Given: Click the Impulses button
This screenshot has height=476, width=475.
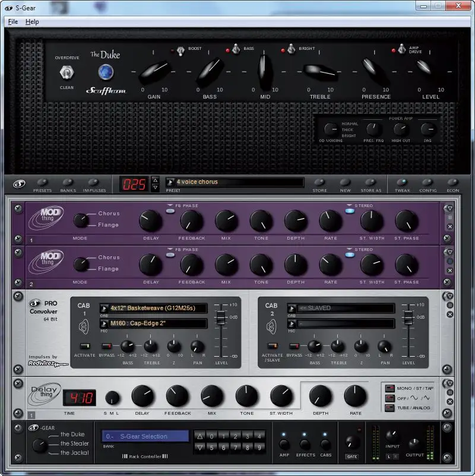Looking at the screenshot, I should coord(94,182).
